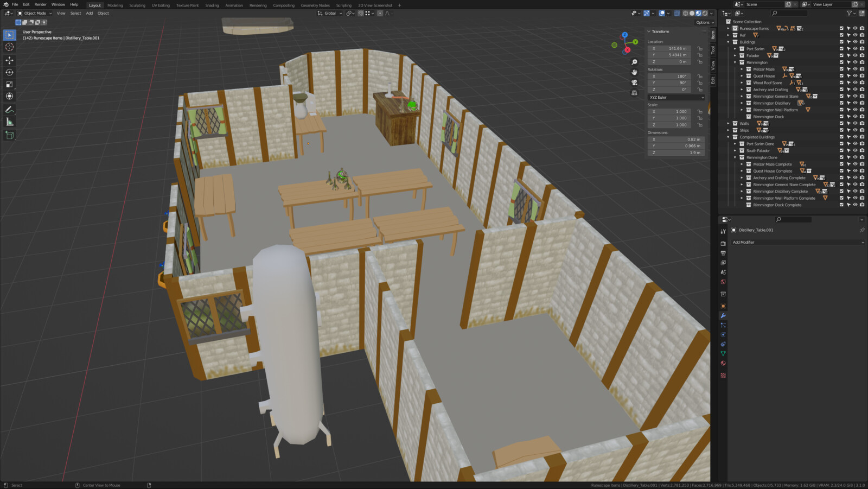Image resolution: width=868 pixels, height=489 pixels.
Task: Activate the Scale tool
Action: 9,84
